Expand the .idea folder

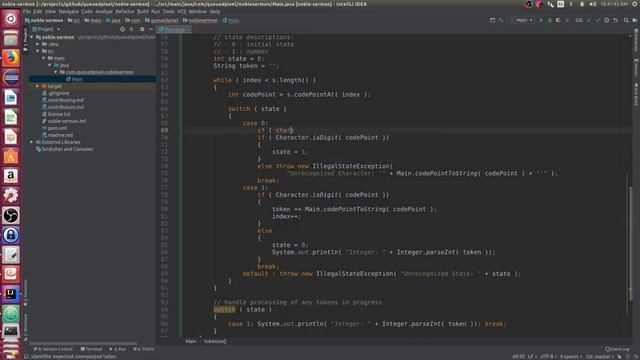(38, 44)
